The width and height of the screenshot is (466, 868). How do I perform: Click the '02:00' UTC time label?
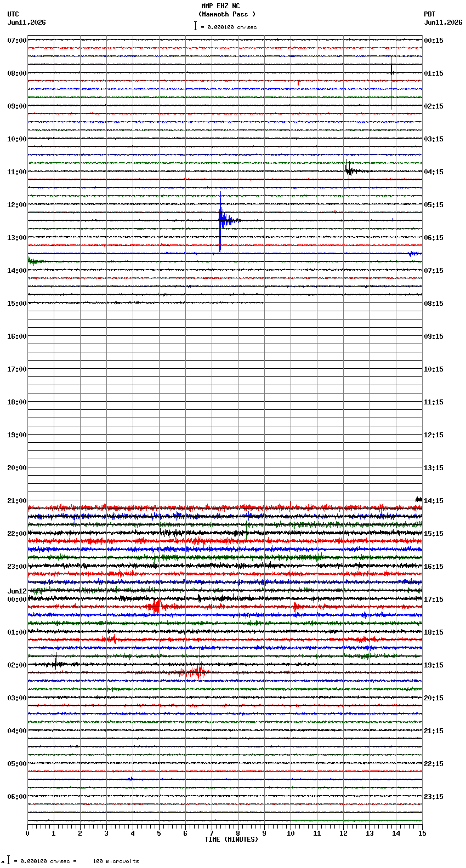pyautogui.click(x=17, y=665)
